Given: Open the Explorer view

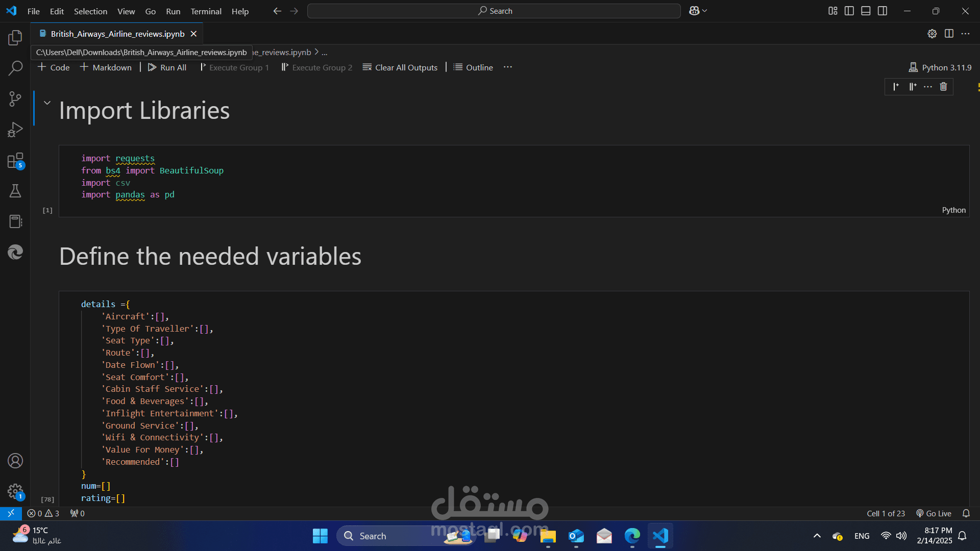Looking at the screenshot, I should point(15,37).
